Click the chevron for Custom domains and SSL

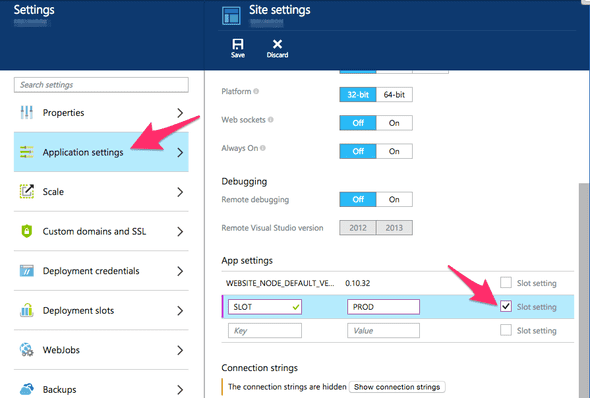pos(180,231)
